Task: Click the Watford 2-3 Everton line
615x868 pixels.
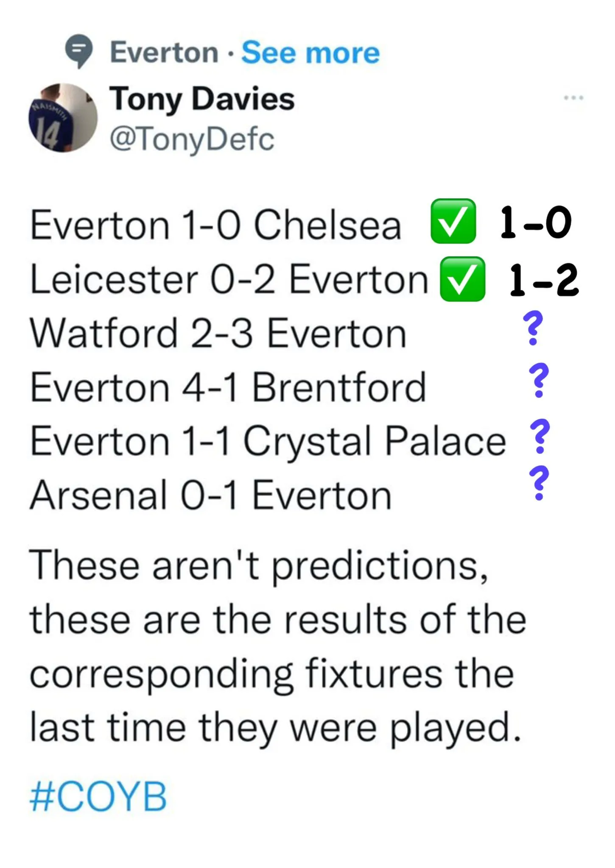Action: coord(218,334)
